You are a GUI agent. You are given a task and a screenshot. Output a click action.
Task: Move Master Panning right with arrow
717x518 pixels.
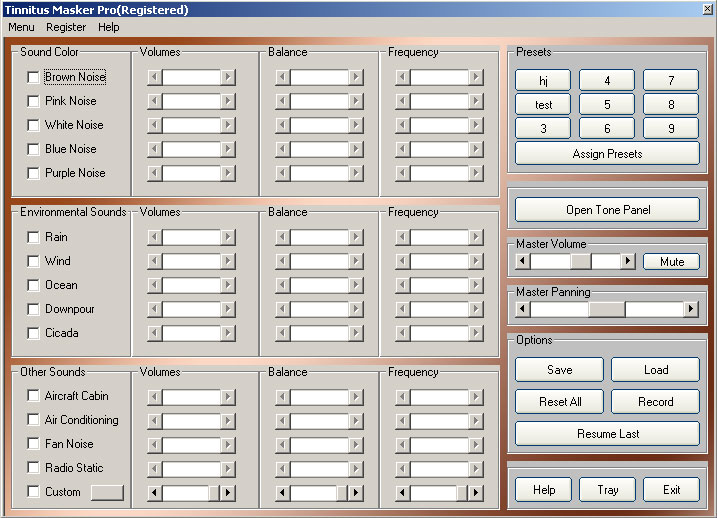(691, 310)
